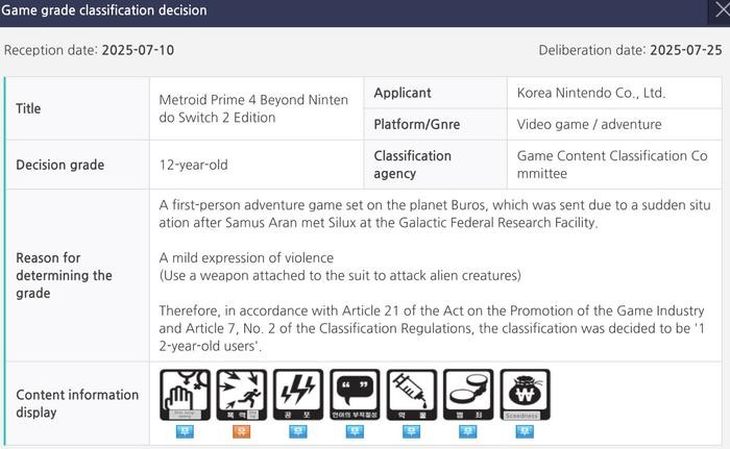Click the blue indicator under the fear icon
The width and height of the screenshot is (730, 449).
click(298, 432)
